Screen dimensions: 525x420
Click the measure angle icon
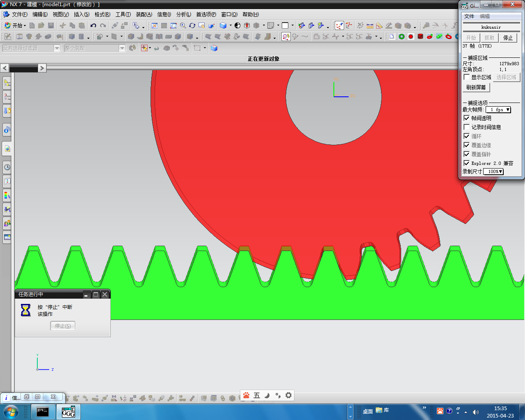(379, 25)
